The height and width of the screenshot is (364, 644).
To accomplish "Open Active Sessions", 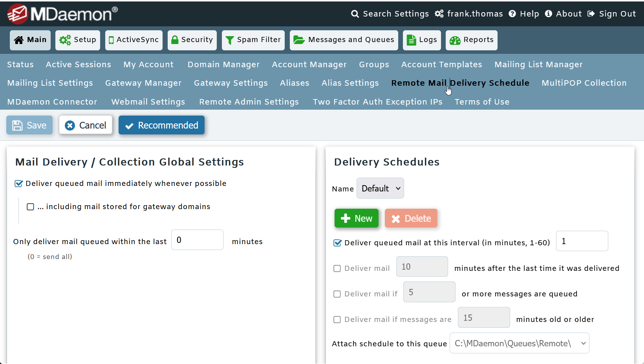I will pyautogui.click(x=79, y=64).
